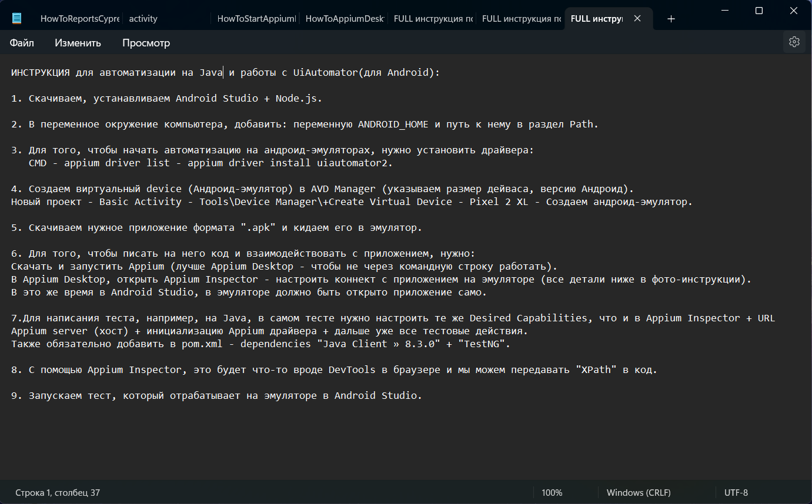Click the Windows (CRLF) line ending indicator

click(639, 493)
